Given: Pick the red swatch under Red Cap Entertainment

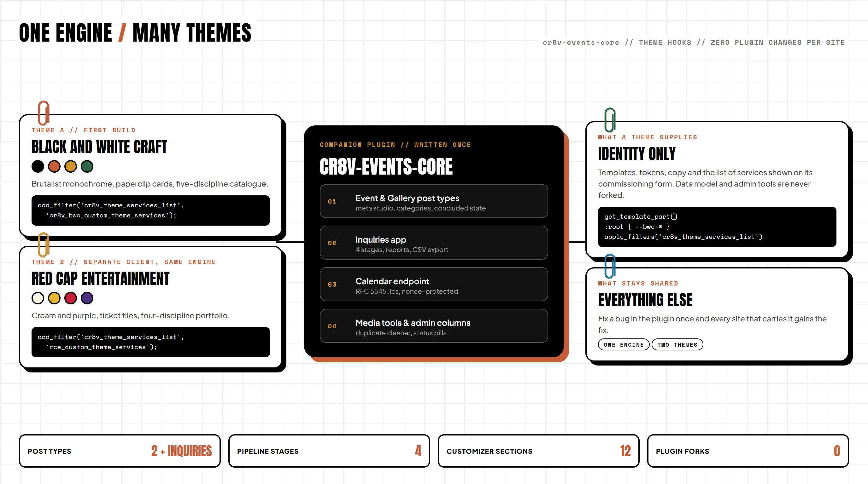Looking at the screenshot, I should pyautogui.click(x=71, y=298).
